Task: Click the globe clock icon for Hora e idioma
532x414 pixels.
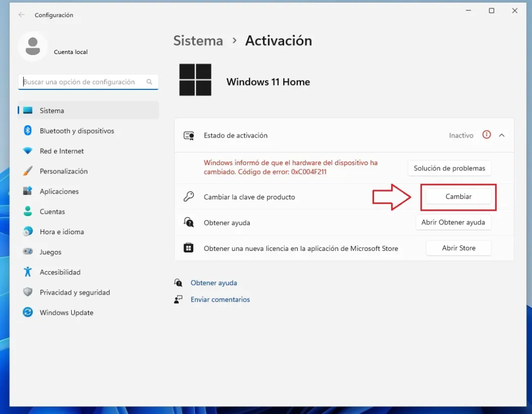Action: (28, 232)
